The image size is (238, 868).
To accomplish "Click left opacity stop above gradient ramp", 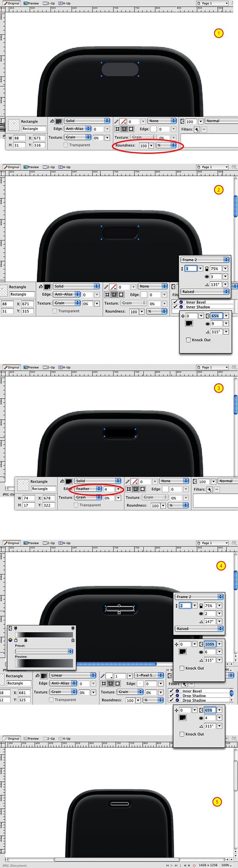I will (x=15, y=628).
